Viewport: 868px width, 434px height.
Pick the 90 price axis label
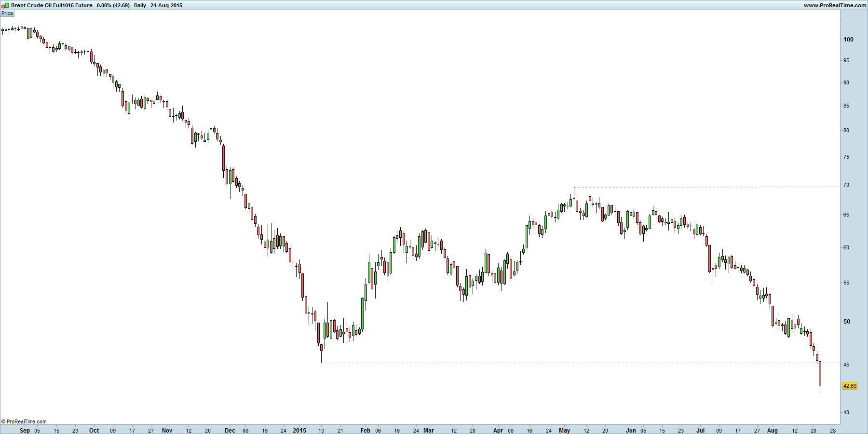[x=846, y=83]
